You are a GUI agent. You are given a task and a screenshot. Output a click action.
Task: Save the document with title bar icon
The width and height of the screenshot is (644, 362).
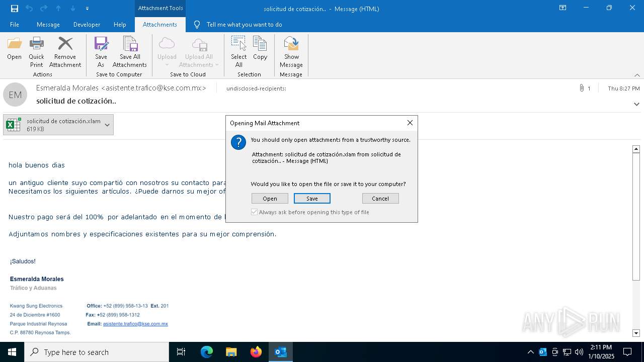[14, 9]
